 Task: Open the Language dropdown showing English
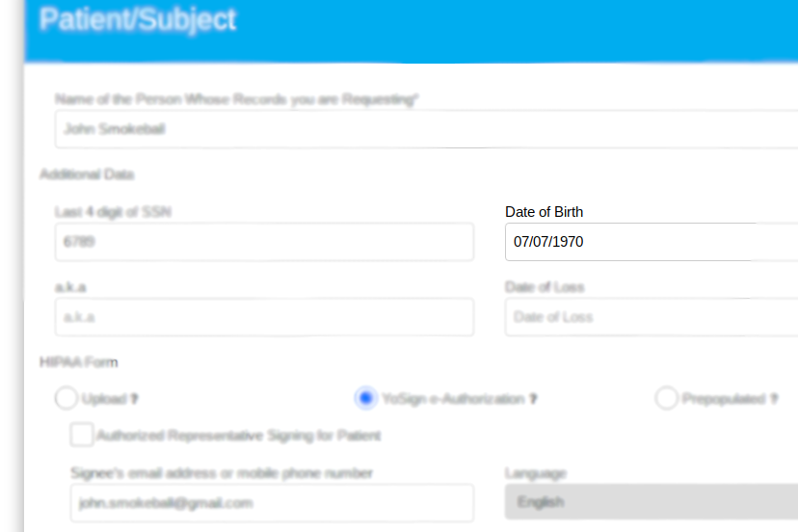click(652, 502)
